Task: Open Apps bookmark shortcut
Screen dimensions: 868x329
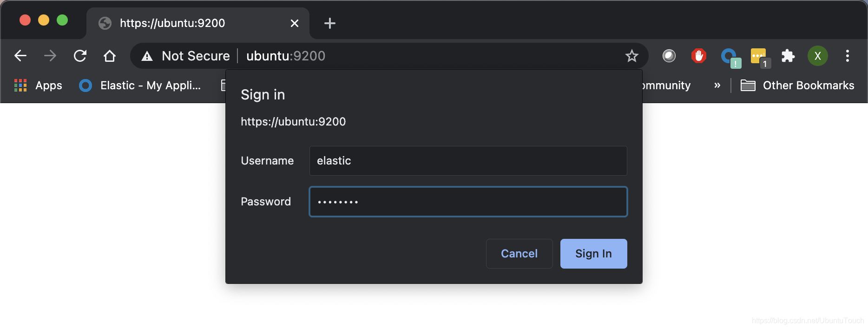Action: [39, 85]
